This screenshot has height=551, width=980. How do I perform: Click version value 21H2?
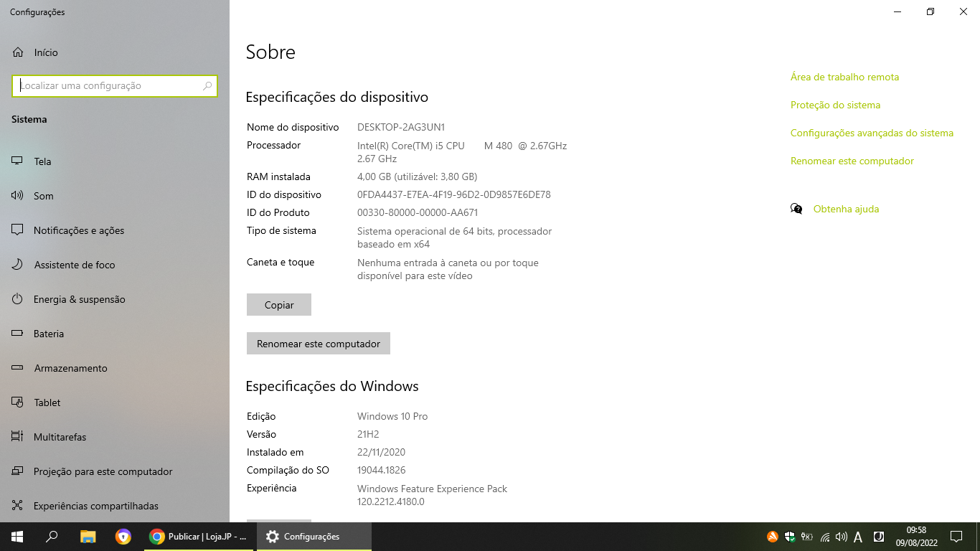[368, 434]
